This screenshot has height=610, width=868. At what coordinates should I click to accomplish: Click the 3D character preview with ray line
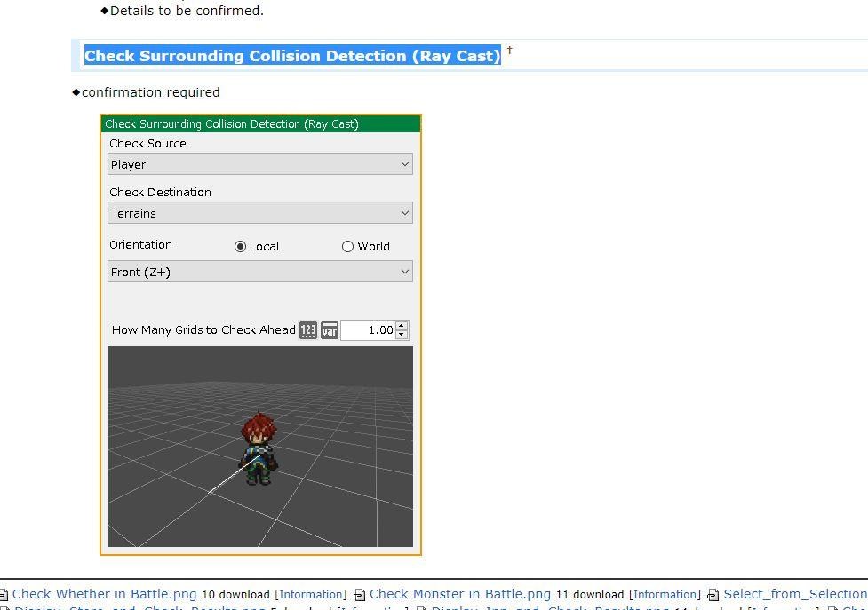coord(260,447)
